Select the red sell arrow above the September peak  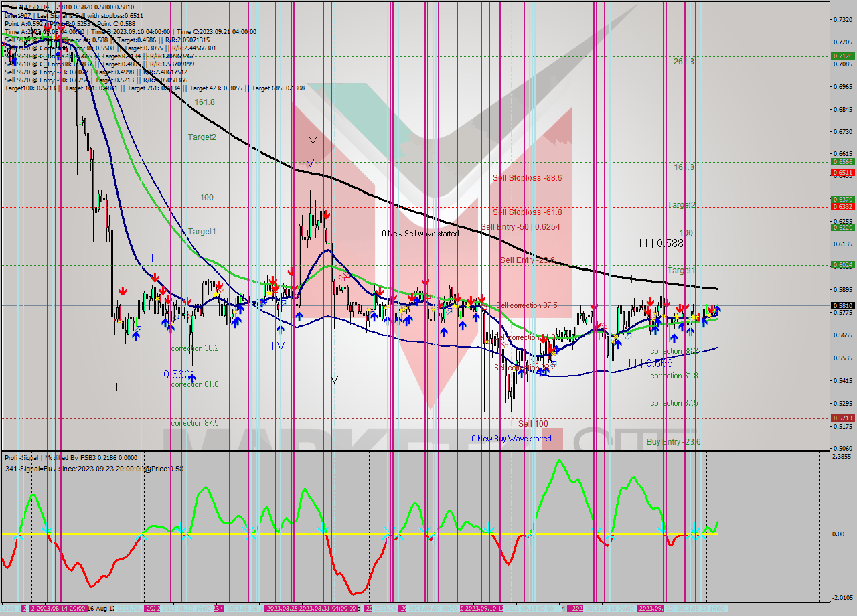coord(651,300)
